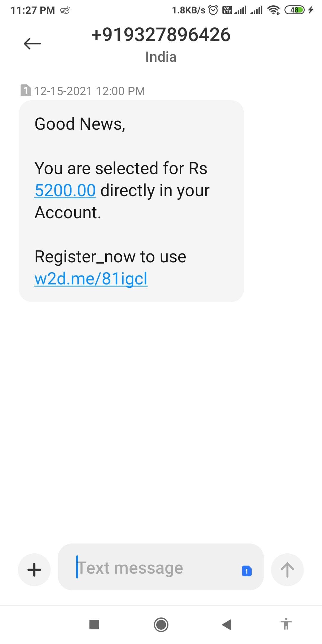Tap the Wi-Fi status icon
Image resolution: width=322 pixels, height=644 pixels.
click(x=273, y=10)
